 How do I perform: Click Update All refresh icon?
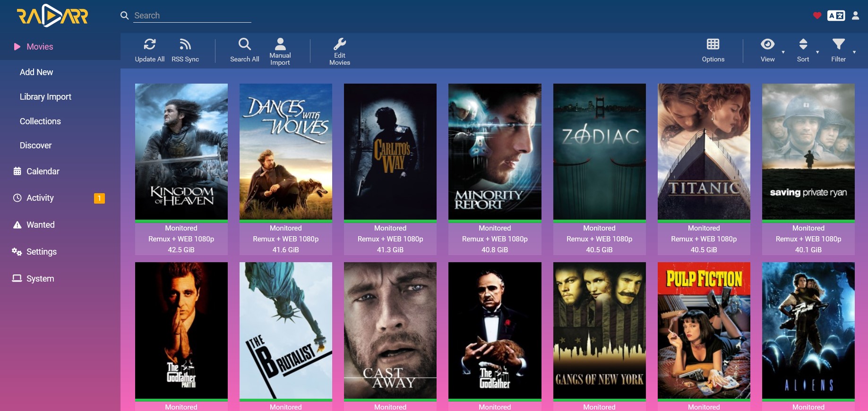pos(150,44)
